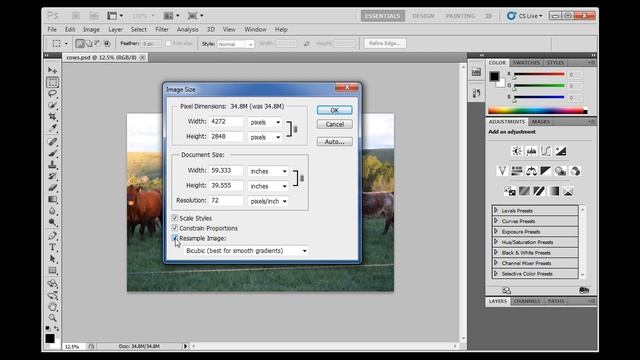Toggle Constrain Proportions checkbox
The width and height of the screenshot is (640, 360).
[175, 228]
